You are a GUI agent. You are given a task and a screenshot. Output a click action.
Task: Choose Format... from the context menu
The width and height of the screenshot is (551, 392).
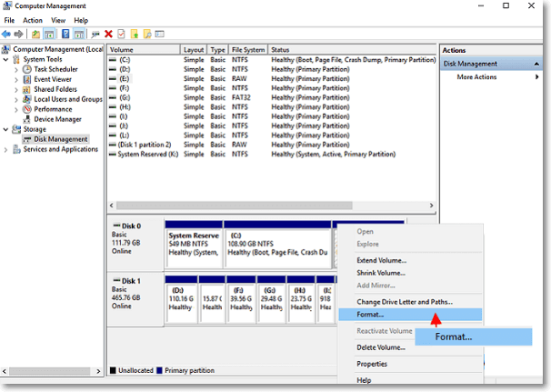[370, 315]
